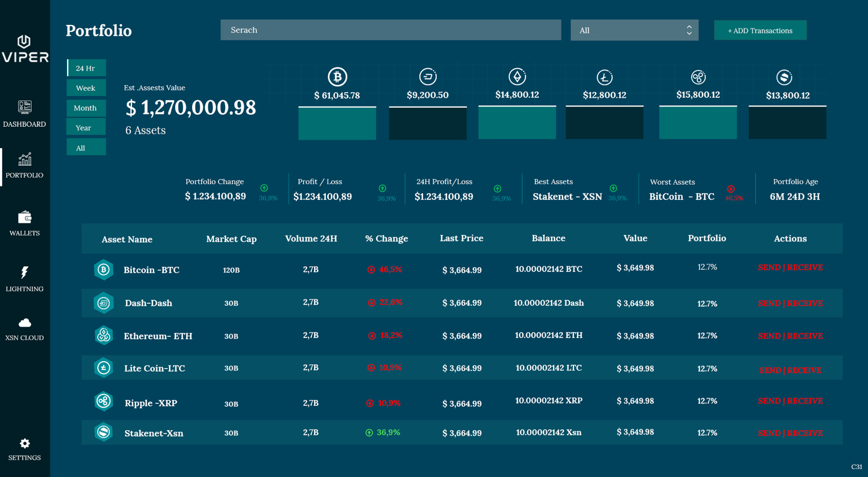Open the Settings gear icon
Viewport: 868px width, 477px height.
point(24,443)
